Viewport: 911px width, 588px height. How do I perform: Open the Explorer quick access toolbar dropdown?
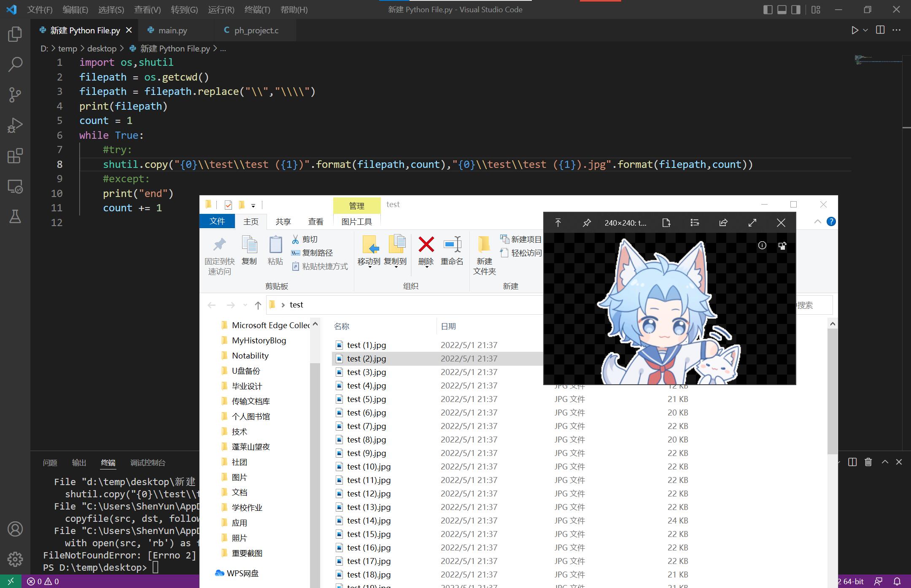(253, 205)
